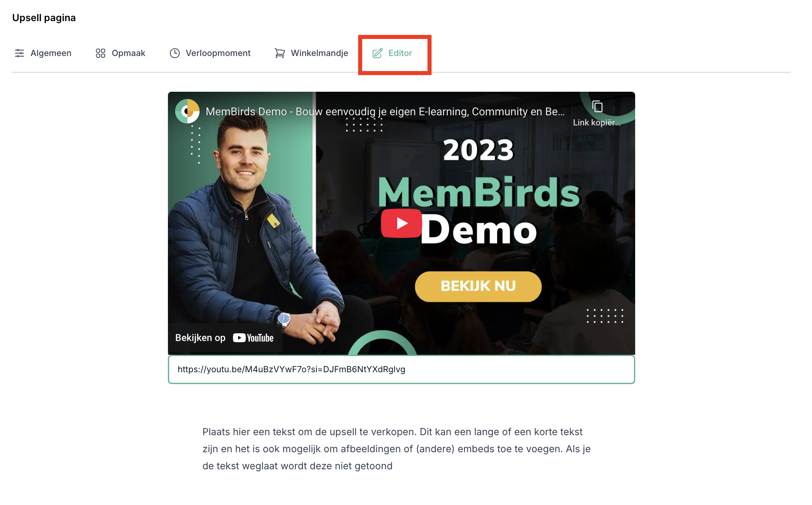
Task: Click the YouTube logo in Bekijken op
Action: click(253, 338)
